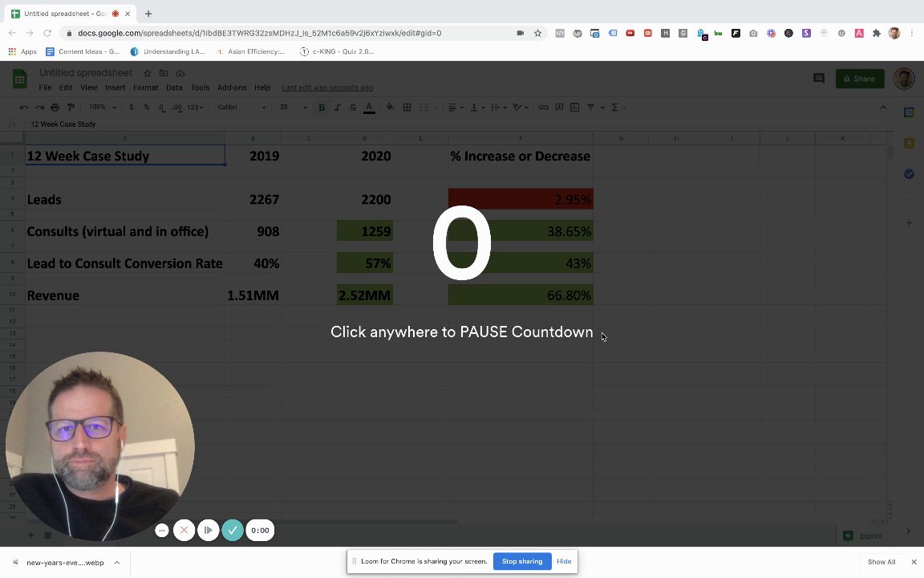Open the View menu
924x578 pixels.
88,88
